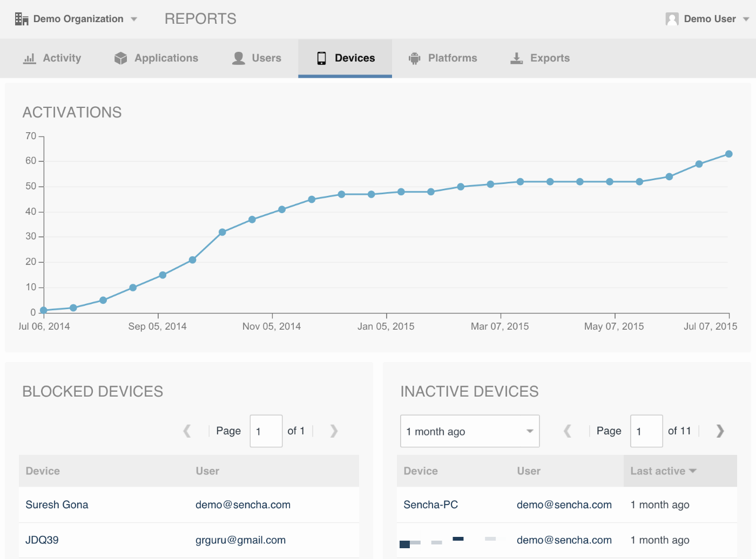Open the Suresh Gona device link
The width and height of the screenshot is (756, 559).
click(57, 505)
